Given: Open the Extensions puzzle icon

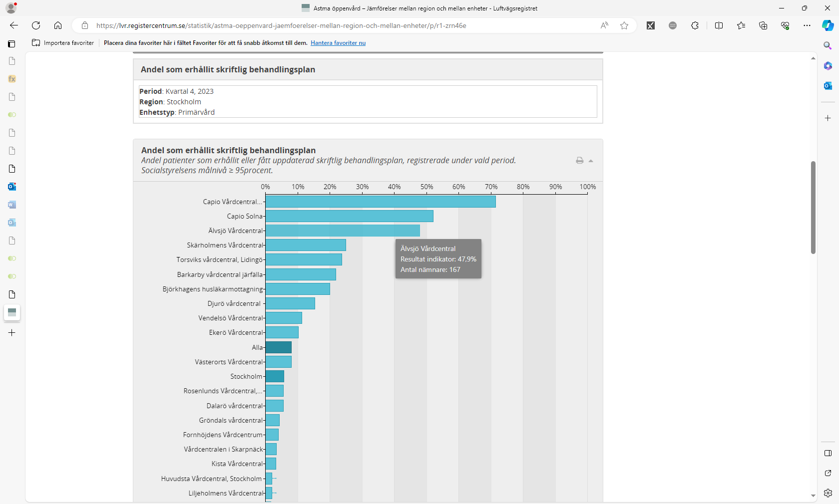Looking at the screenshot, I should point(695,25).
